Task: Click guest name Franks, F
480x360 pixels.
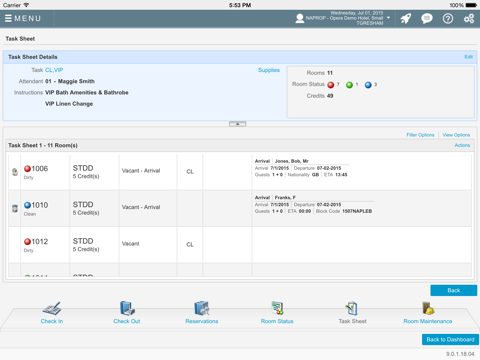Action: pos(285,198)
